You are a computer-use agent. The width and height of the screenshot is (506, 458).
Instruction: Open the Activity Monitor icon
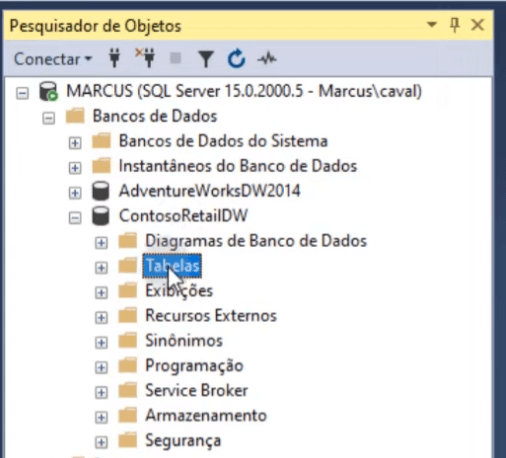click(267, 59)
